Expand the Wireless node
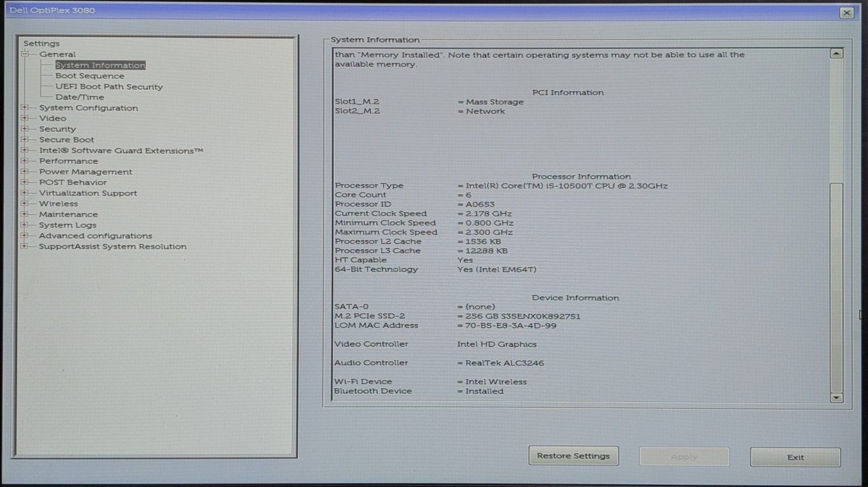The image size is (868, 487). click(x=25, y=204)
